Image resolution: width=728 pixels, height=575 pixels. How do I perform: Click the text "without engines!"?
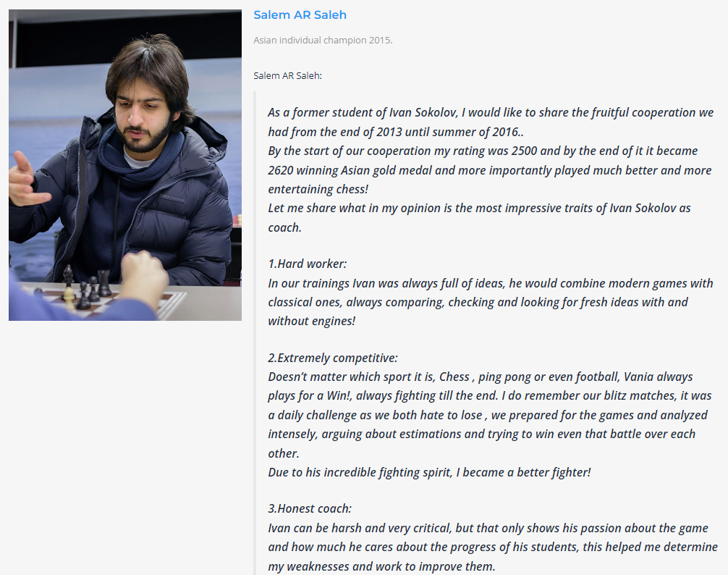pyautogui.click(x=311, y=321)
